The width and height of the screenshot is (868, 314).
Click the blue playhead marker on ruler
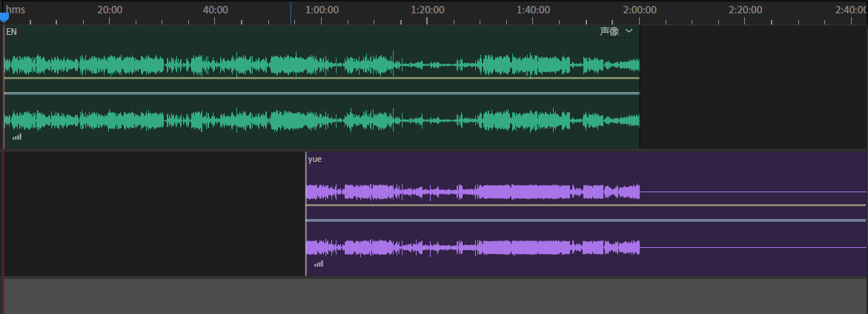4,17
